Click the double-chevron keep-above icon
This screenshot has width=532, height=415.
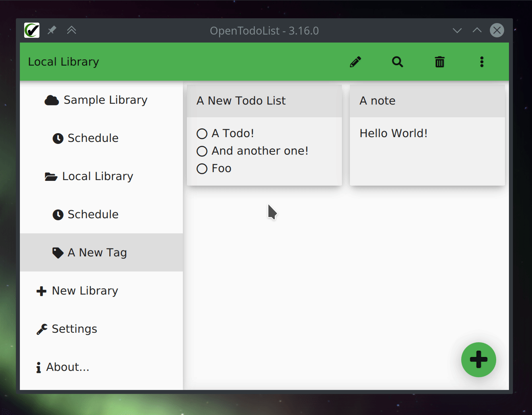click(x=72, y=30)
